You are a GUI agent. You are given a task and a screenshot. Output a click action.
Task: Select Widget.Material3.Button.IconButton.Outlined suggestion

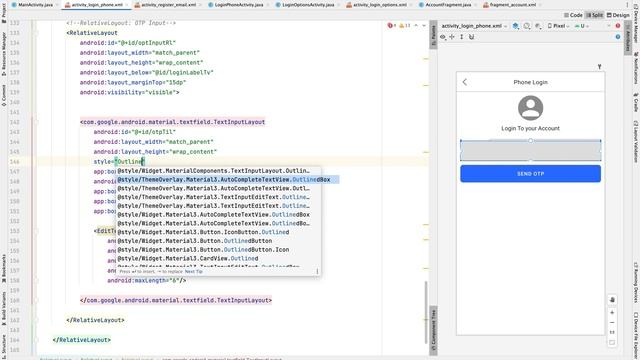point(218,232)
